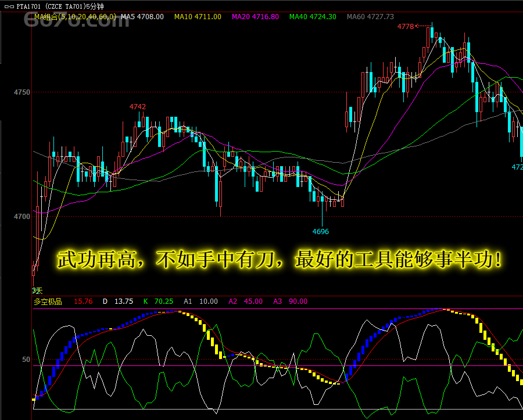
Task: Select the 多空极品 indicator name
Action: 48,301
